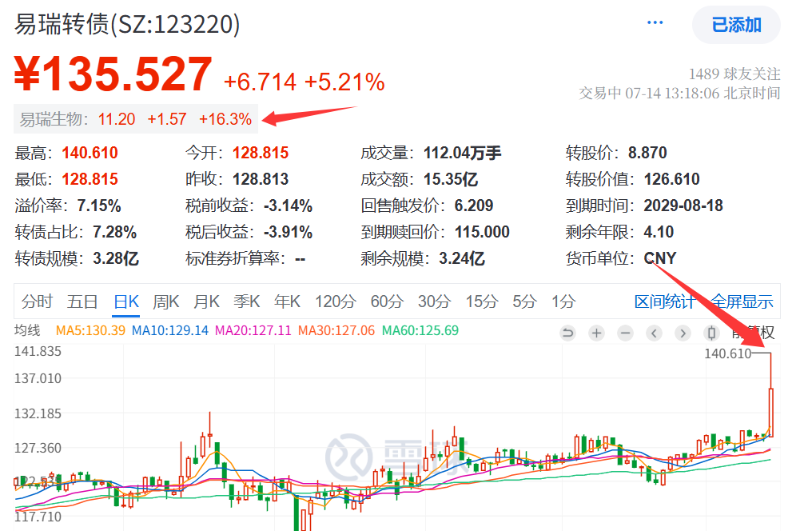The height and width of the screenshot is (531, 812).
Task: Open 区间统计 range statistics
Action: [664, 301]
